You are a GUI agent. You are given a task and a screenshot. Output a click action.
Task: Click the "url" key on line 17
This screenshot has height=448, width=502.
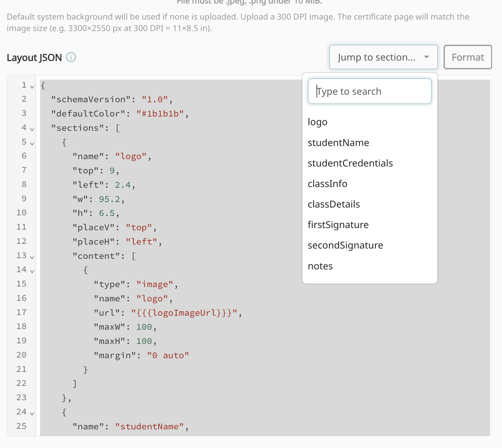107,313
